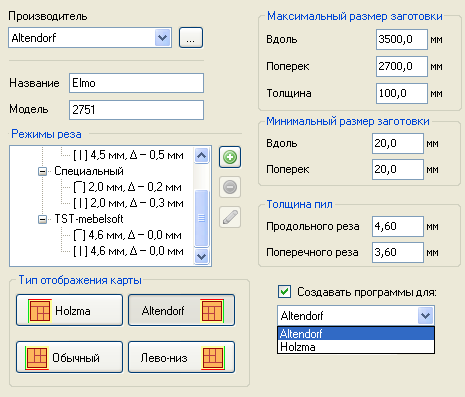The image size is (465, 397).
Task: Click the Толщина пил group heading
Action: click(299, 204)
